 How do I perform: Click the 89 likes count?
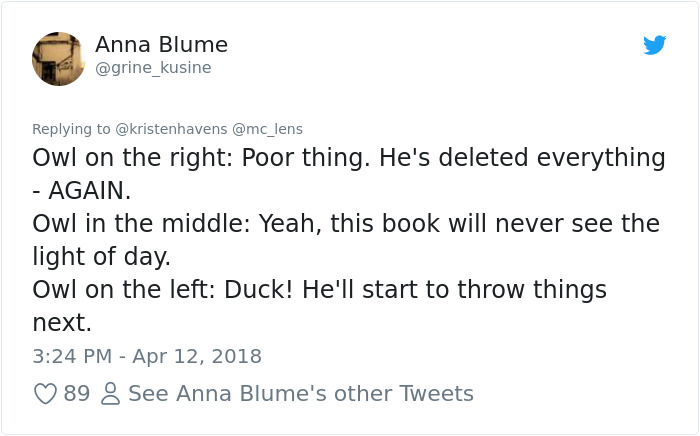(77, 394)
